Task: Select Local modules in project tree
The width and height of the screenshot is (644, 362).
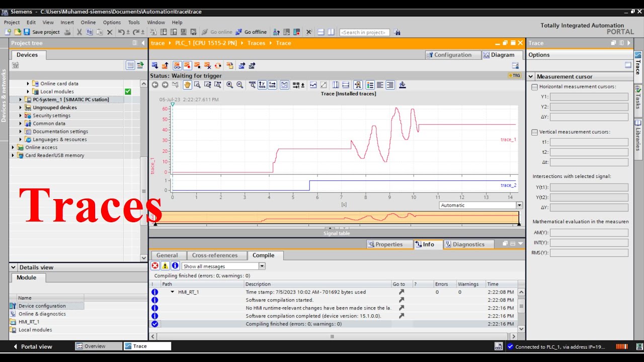Action: pyautogui.click(x=57, y=92)
